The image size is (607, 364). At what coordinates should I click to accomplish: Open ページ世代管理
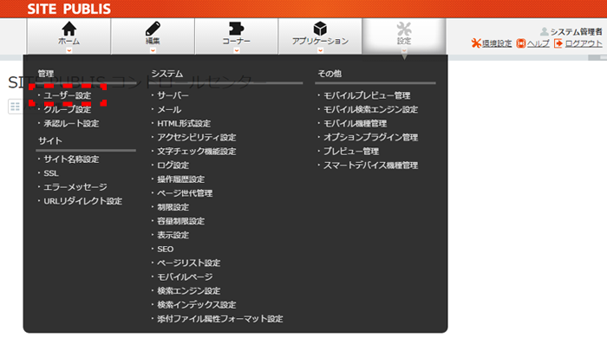pos(185,193)
